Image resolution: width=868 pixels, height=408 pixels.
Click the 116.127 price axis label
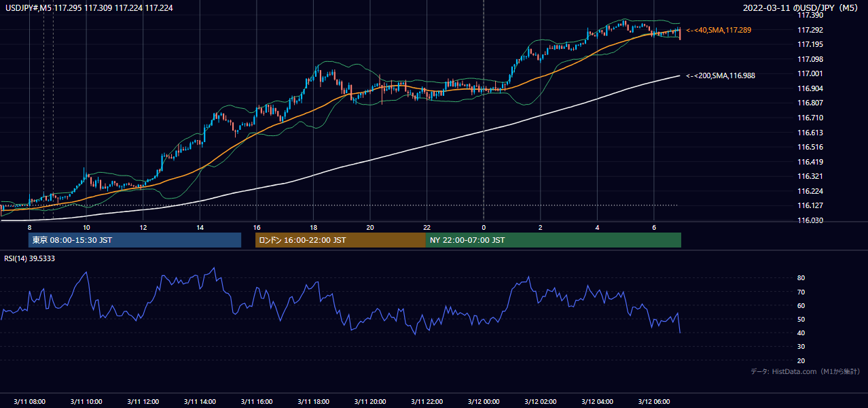click(x=810, y=205)
